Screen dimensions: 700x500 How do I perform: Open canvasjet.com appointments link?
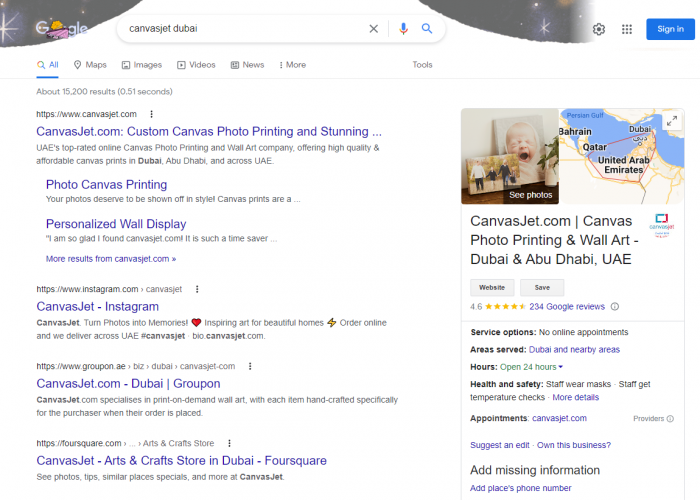pyautogui.click(x=559, y=418)
